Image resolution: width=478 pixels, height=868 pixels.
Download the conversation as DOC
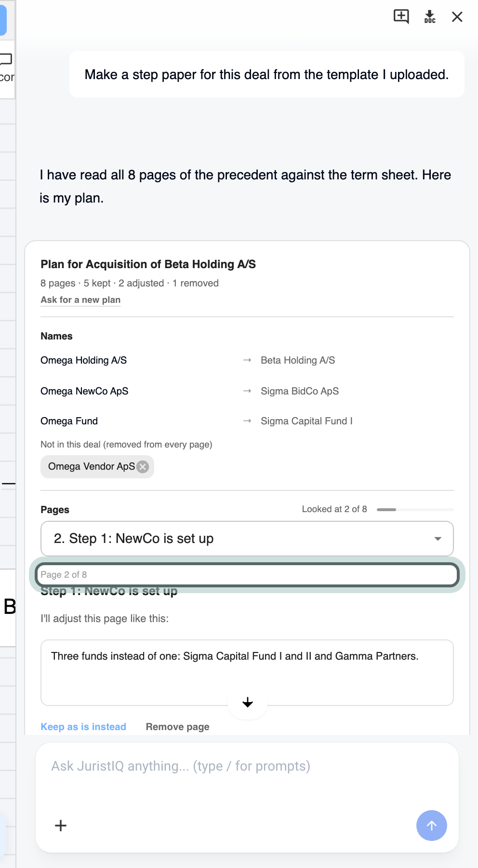(430, 16)
